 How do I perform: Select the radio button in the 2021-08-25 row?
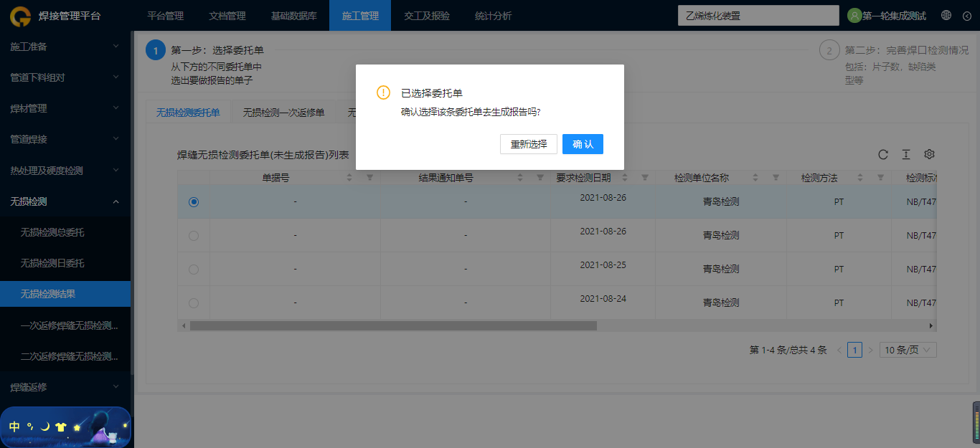(x=194, y=269)
